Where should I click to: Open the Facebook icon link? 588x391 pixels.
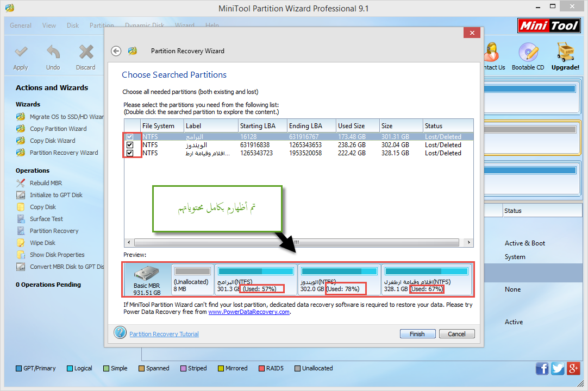[542, 369]
